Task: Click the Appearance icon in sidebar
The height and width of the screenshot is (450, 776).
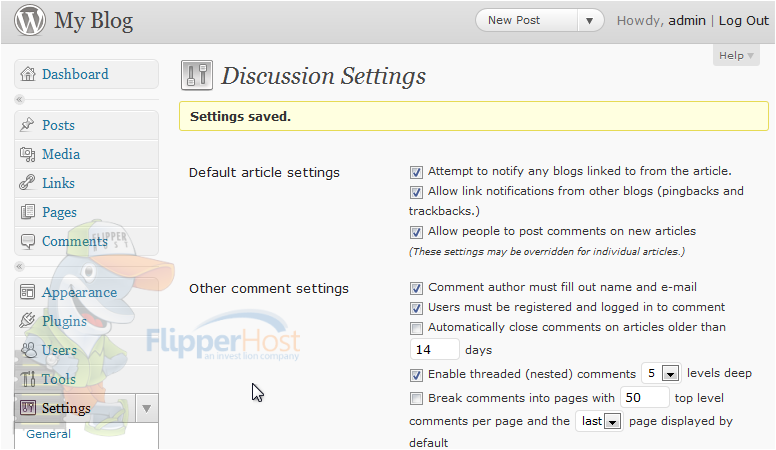Action: coord(27,292)
